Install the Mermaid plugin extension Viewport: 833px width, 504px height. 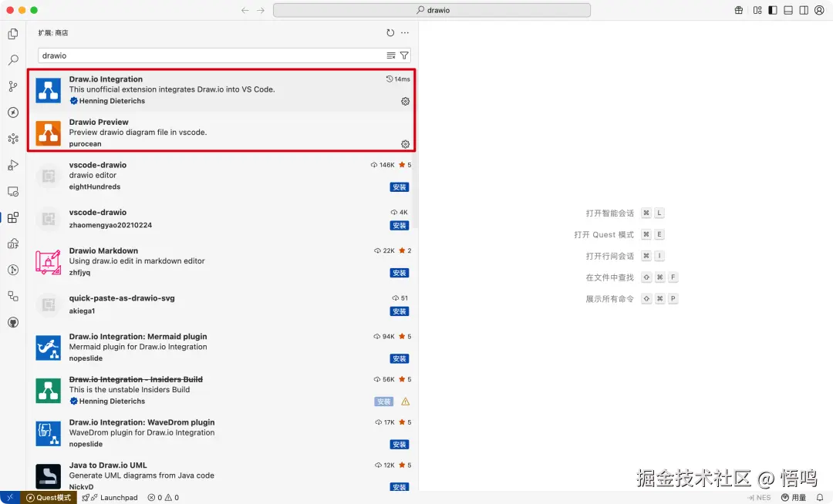400,358
